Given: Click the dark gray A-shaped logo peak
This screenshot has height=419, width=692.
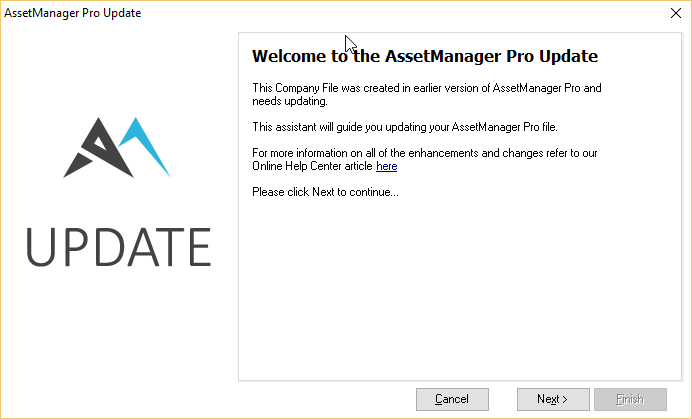Looking at the screenshot, I should [106, 146].
